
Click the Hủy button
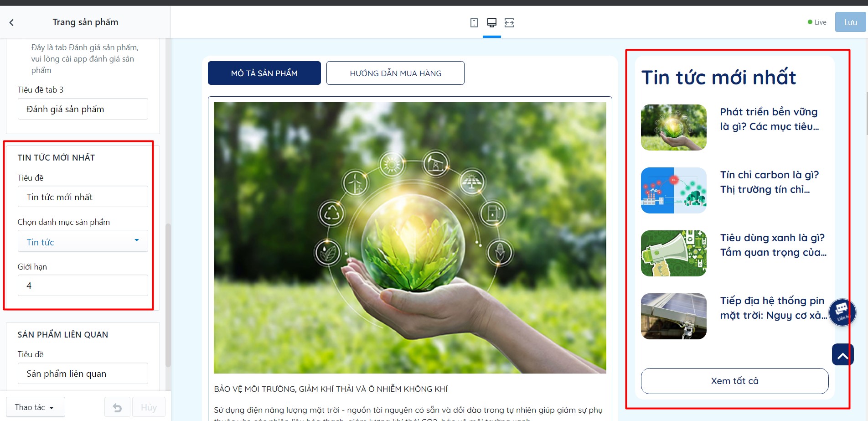tap(149, 407)
